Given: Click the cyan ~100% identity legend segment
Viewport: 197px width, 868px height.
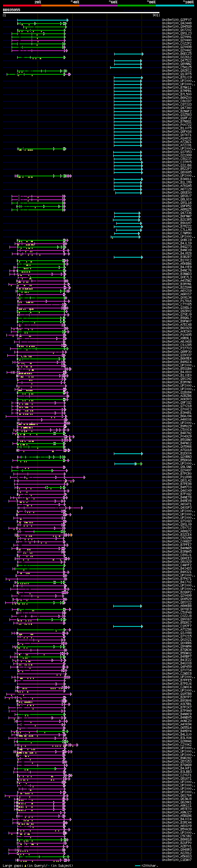Looking at the screenshot, I should [x=175, y=6].
